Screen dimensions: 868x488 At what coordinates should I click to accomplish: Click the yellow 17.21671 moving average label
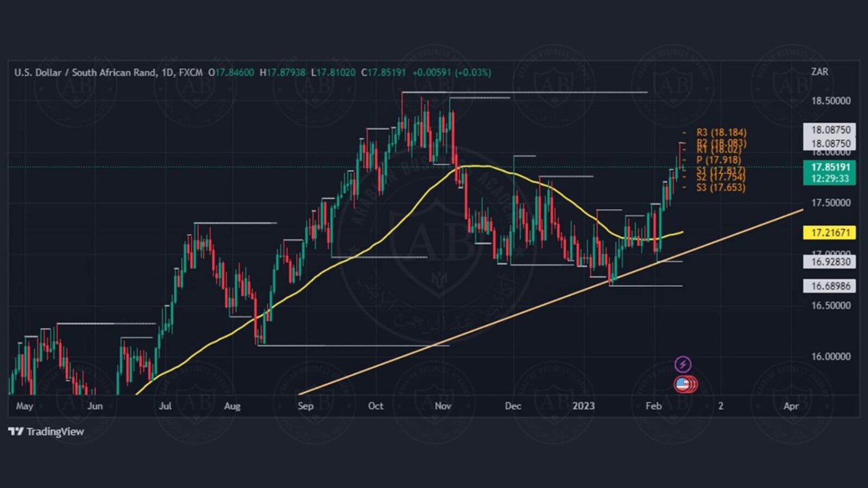830,232
